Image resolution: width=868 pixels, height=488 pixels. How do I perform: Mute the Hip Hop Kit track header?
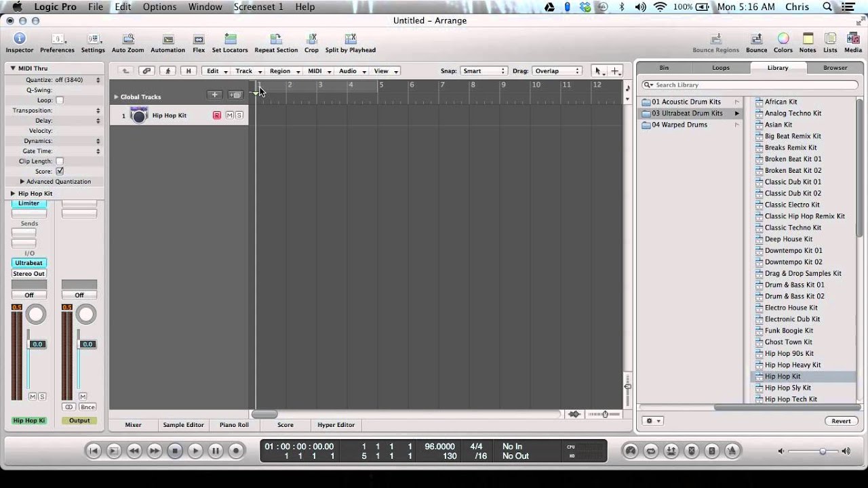pyautogui.click(x=229, y=115)
